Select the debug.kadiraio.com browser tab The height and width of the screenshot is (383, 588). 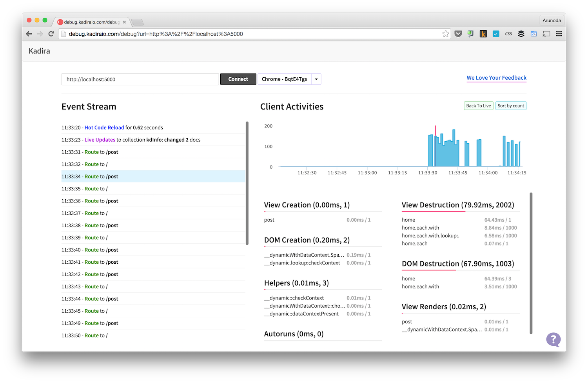[x=91, y=22]
